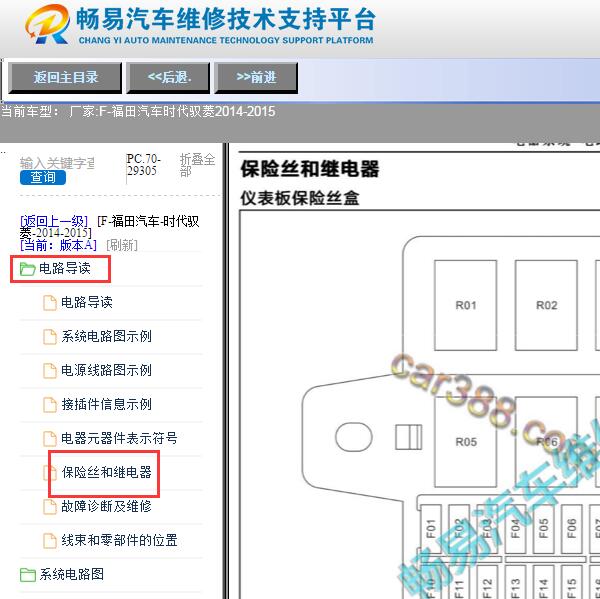Click fuse F15 in the diagram
Image resolution: width=600 pixels, height=599 pixels.
point(572,583)
